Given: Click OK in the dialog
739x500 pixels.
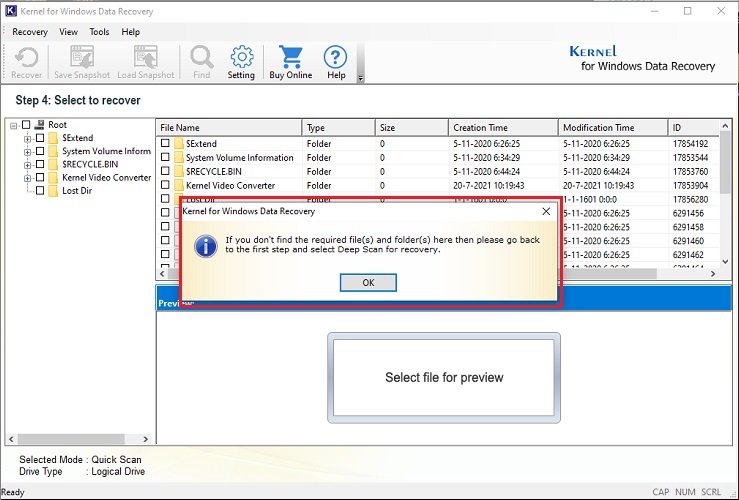Looking at the screenshot, I should point(368,283).
